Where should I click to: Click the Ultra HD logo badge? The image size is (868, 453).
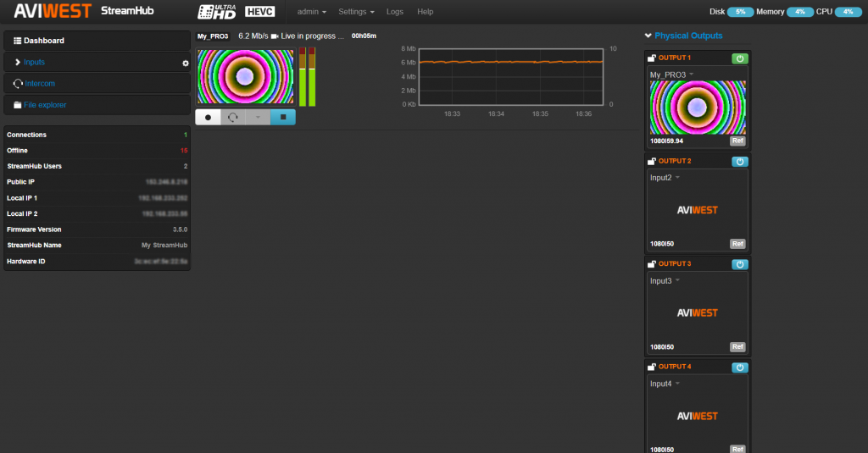point(217,12)
